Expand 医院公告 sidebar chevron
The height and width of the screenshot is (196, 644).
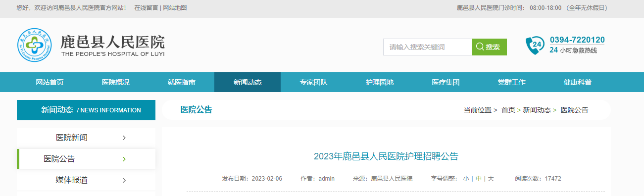pos(124,159)
